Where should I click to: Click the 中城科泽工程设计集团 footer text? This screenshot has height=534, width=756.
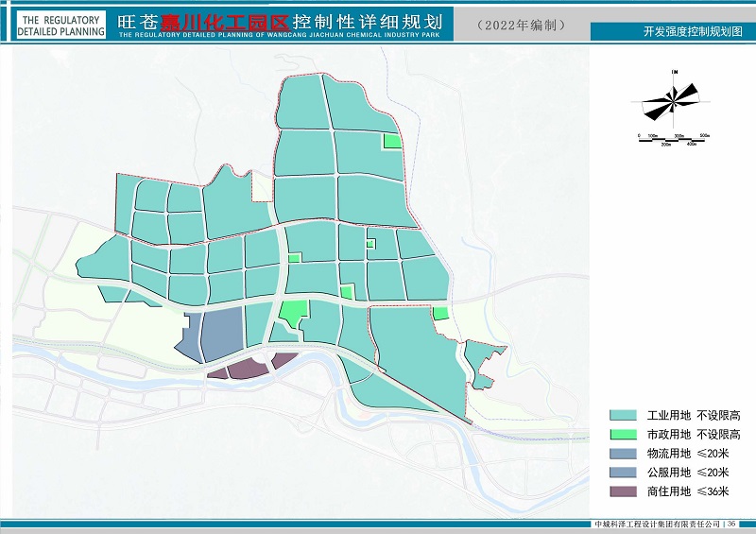(656, 524)
